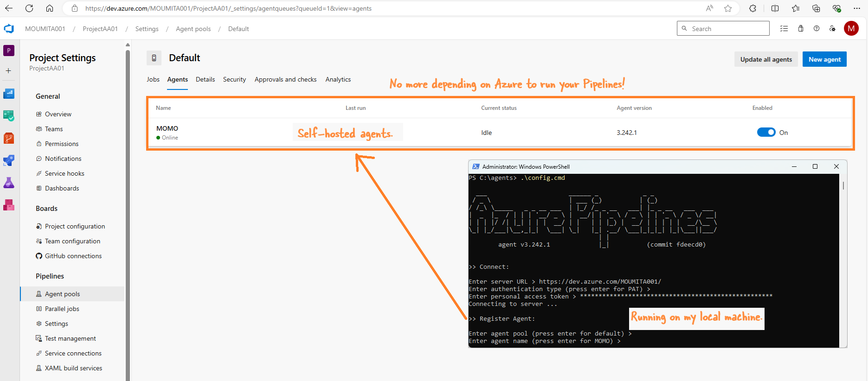Open the Repos hub icon in left rail
Viewport: 868px width, 381px height.
(x=9, y=138)
